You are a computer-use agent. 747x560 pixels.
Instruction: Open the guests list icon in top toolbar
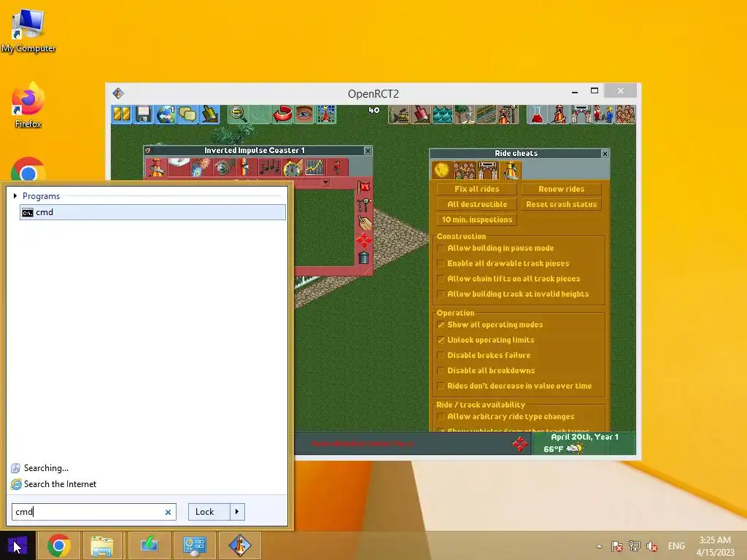pos(624,114)
